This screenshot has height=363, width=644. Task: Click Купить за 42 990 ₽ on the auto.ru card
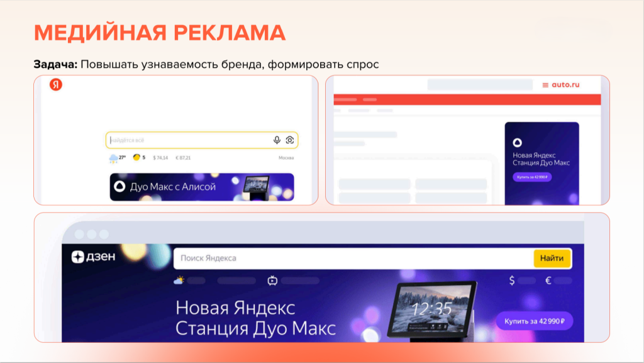tap(532, 177)
